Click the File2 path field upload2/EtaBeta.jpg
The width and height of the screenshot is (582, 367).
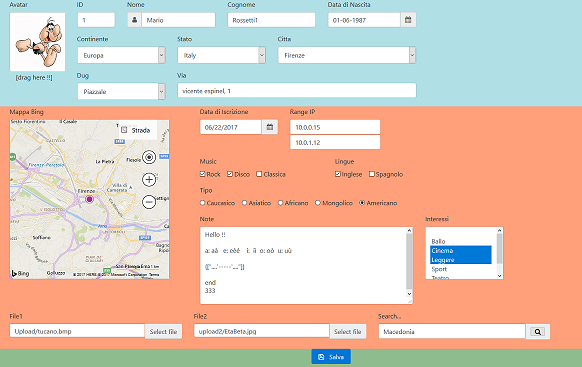[262, 331]
